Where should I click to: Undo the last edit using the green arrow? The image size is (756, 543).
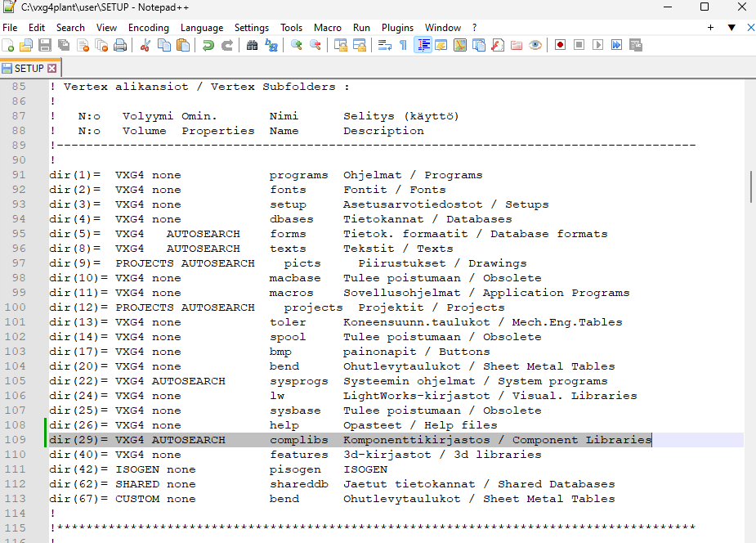click(208, 45)
